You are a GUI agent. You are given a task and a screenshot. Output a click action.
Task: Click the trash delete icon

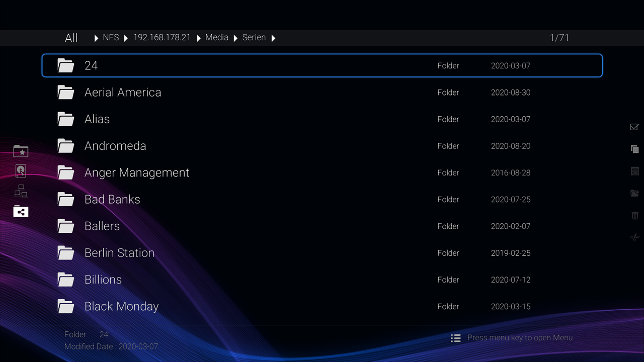[634, 215]
